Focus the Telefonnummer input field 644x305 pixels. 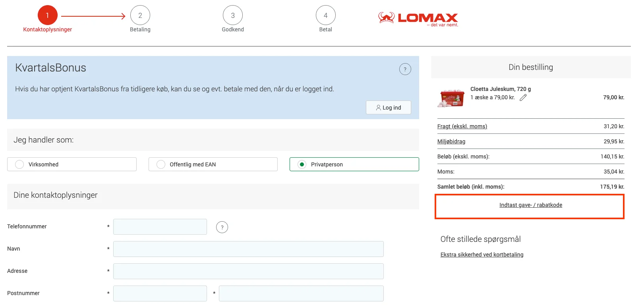(x=160, y=227)
